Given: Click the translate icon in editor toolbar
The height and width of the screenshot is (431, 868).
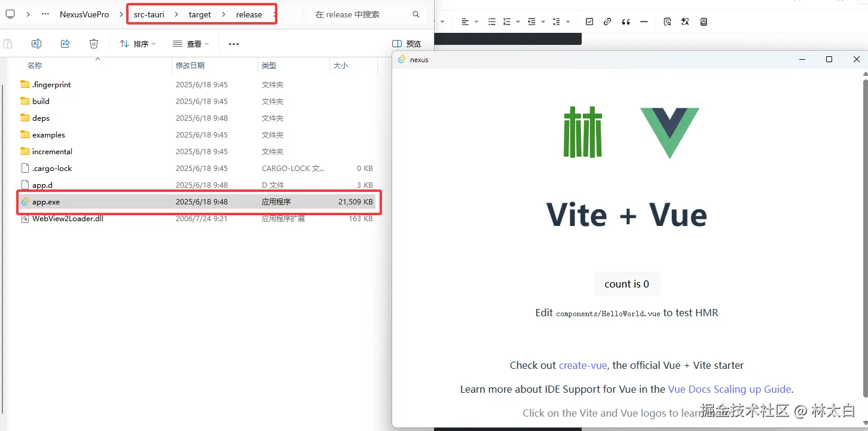Looking at the screenshot, I should [x=685, y=22].
